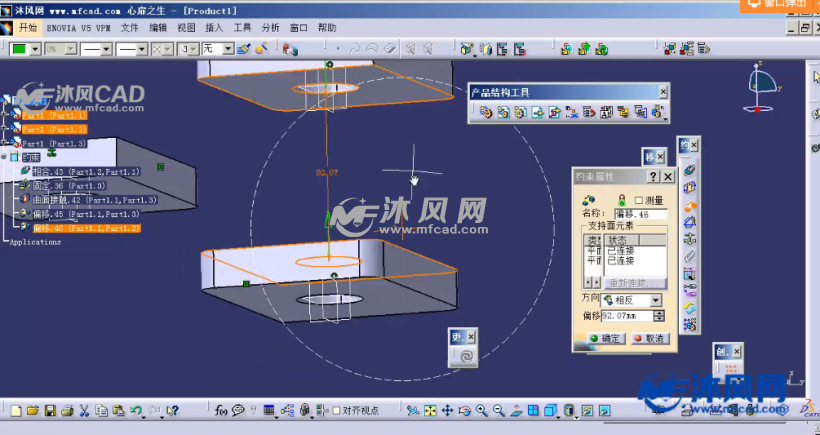Open the 编辑 menu
Screen dimensions: 820x435
tap(158, 28)
